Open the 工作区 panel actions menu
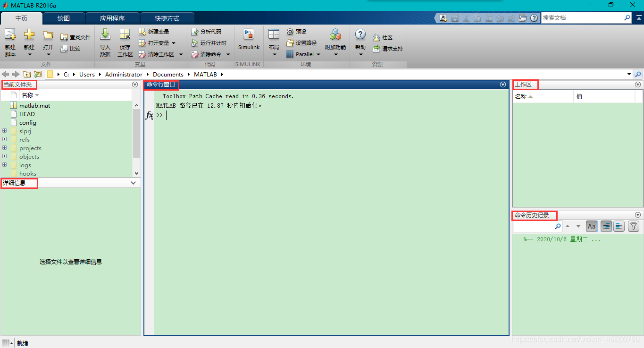 (638, 85)
